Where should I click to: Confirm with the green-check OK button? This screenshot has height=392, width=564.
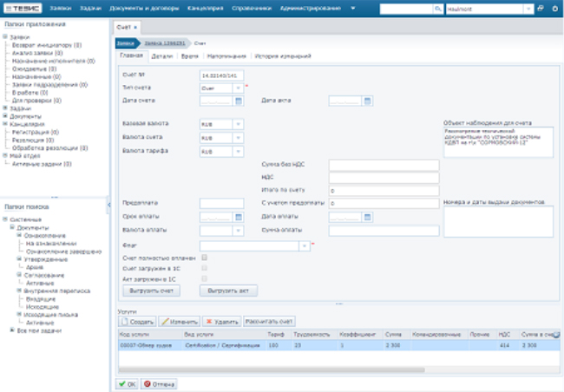pos(127,384)
